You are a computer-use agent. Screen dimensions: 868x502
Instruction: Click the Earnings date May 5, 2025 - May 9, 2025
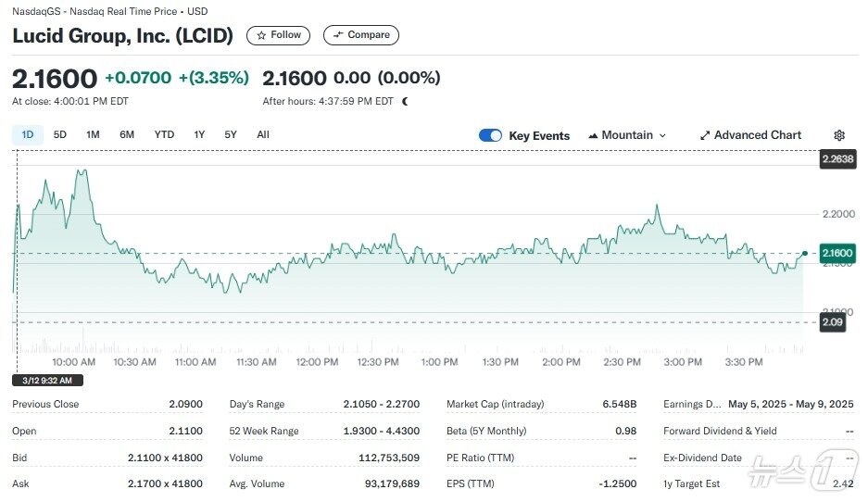(x=791, y=404)
